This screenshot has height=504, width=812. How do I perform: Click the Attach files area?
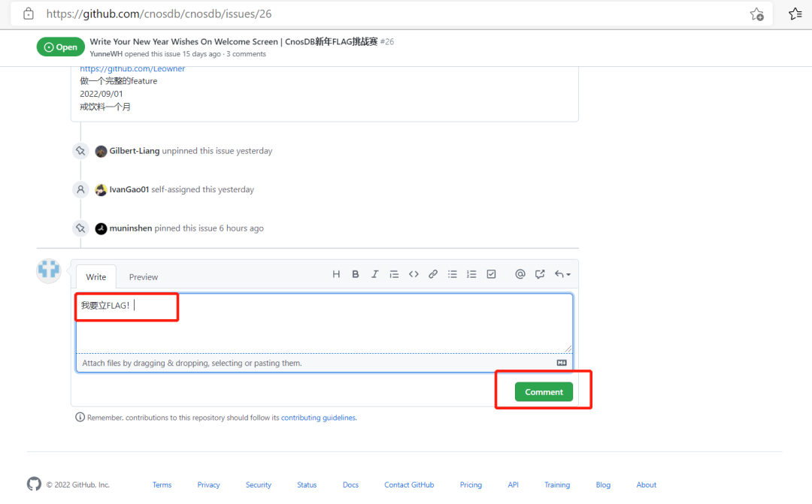324,363
